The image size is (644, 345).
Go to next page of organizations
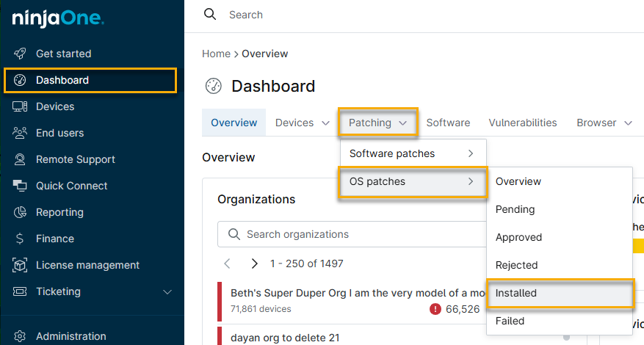[254, 264]
